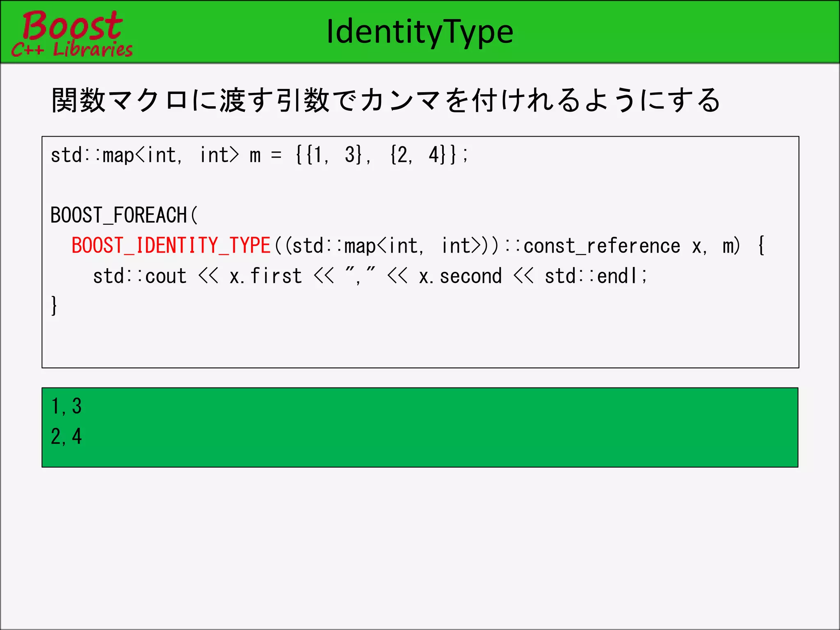Image resolution: width=840 pixels, height=630 pixels.
Task: Click the Japanese heading about macro argument commas
Action: pyautogui.click(x=386, y=100)
